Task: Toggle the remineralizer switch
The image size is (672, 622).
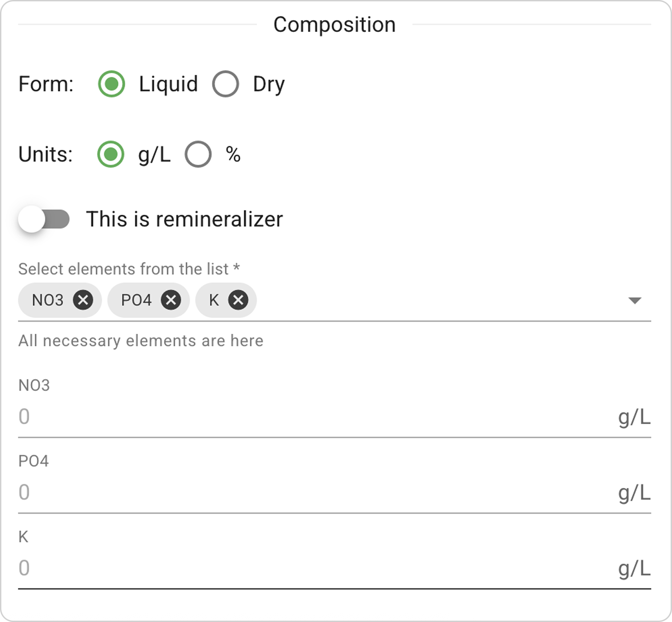Action: (44, 219)
